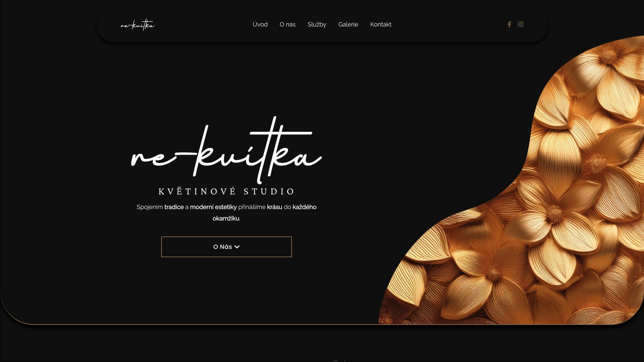Click the bold phrase moderní estetiky

[213, 207]
